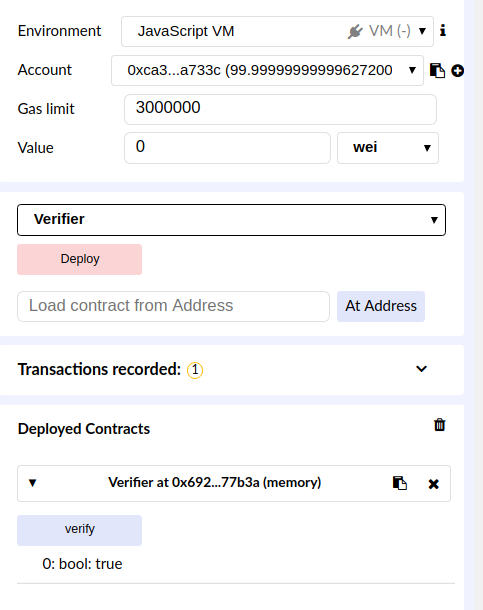Image resolution: width=483 pixels, height=610 pixels.
Task: Click the transactions recorded count badge
Action: pos(195,370)
